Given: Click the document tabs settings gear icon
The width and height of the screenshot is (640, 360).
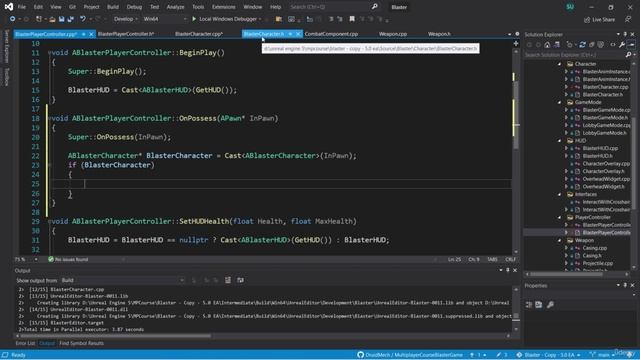Looking at the screenshot, I should point(517,34).
